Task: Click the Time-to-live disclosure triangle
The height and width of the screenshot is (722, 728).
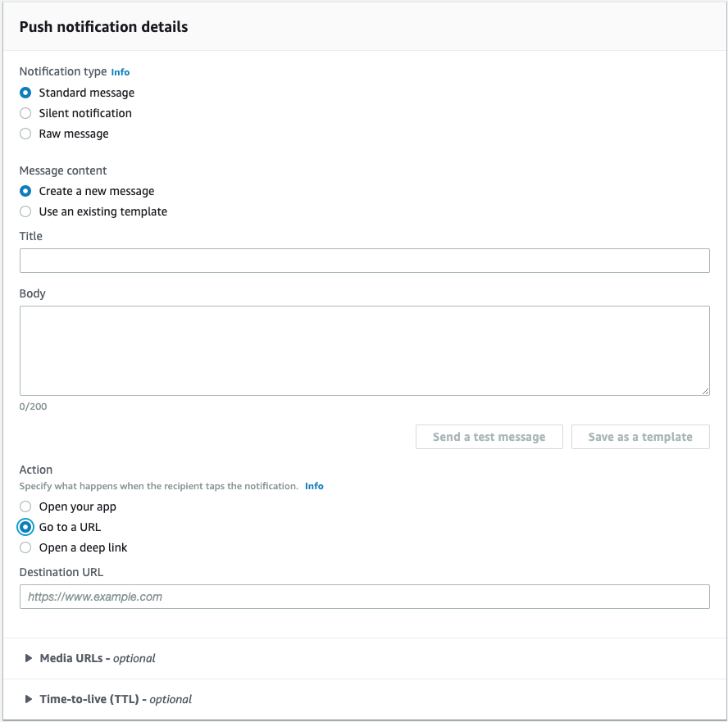Action: tap(29, 699)
